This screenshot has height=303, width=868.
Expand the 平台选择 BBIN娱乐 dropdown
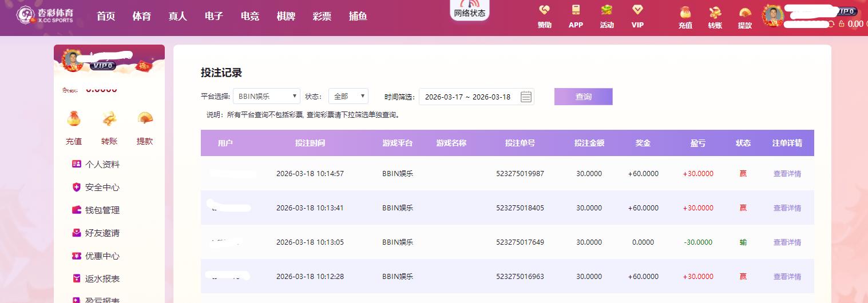point(267,97)
